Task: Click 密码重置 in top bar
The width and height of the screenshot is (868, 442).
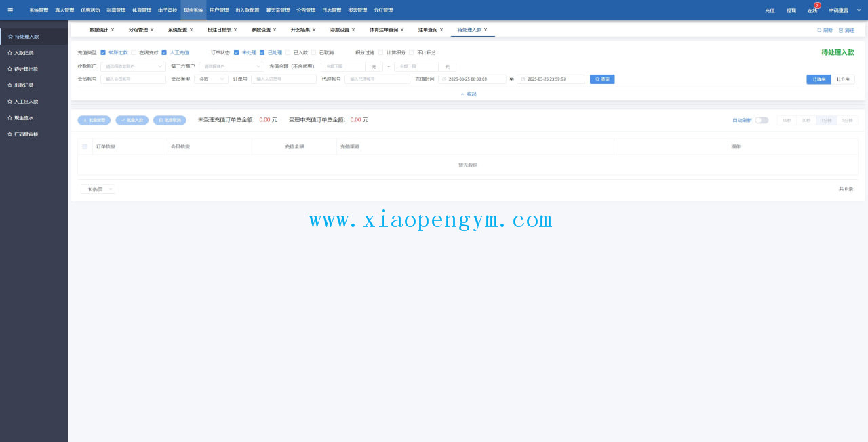Action: pyautogui.click(x=838, y=11)
